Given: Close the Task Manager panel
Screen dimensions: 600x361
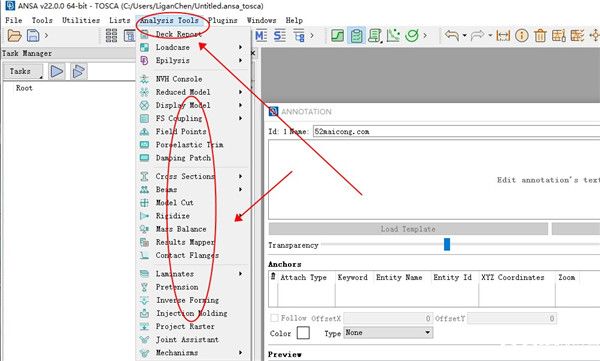Looking at the screenshot, I should coord(253,53).
